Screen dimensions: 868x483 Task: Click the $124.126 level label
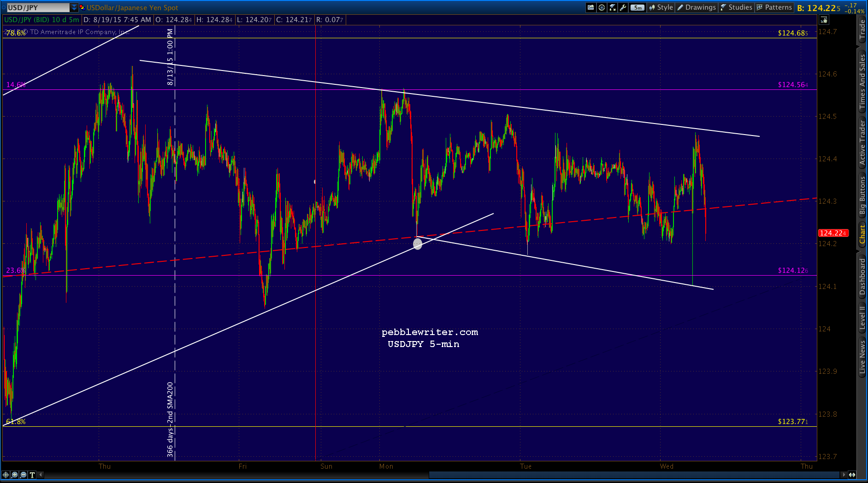click(x=793, y=271)
